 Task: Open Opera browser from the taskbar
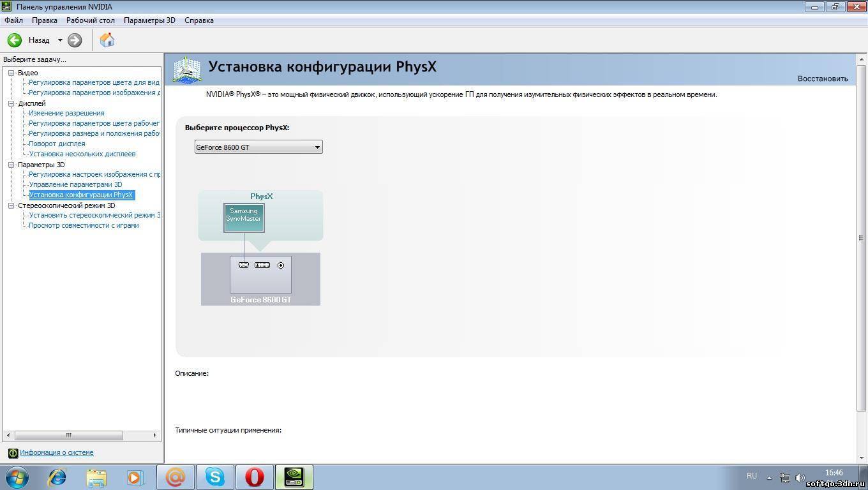tap(254, 477)
